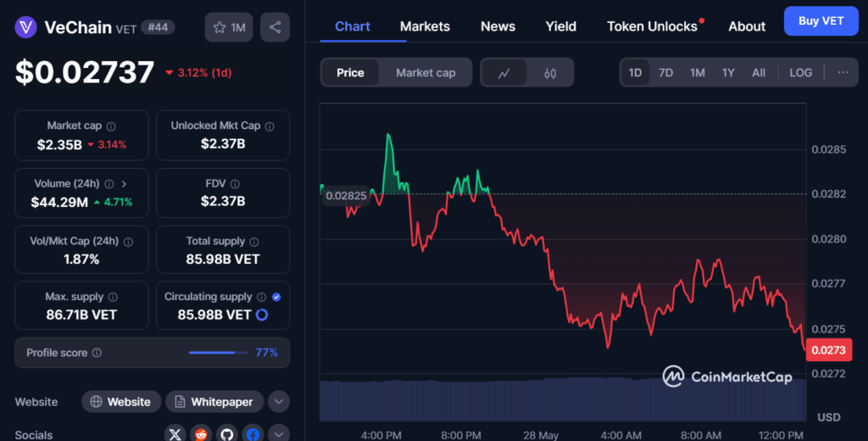The image size is (868, 441).
Task: Open the About tab
Action: pos(747,26)
